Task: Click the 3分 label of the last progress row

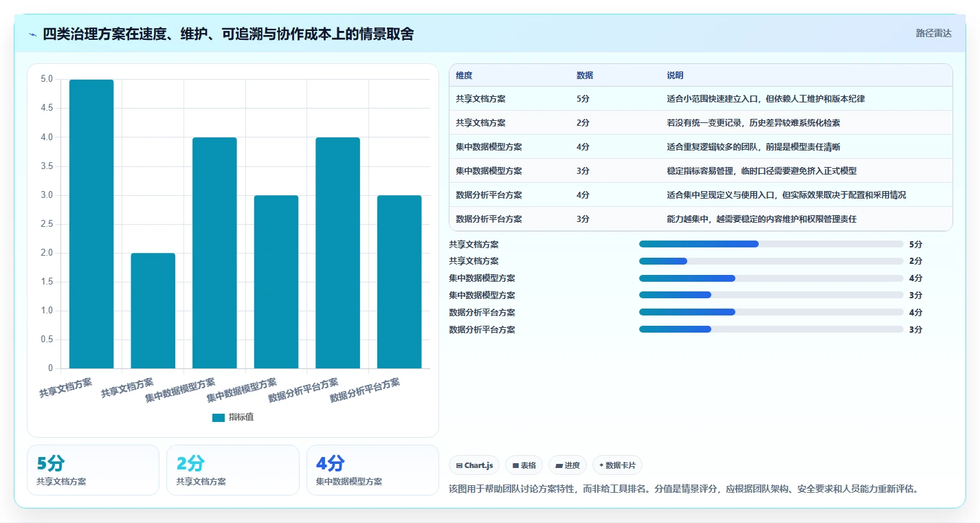Action: click(x=915, y=330)
